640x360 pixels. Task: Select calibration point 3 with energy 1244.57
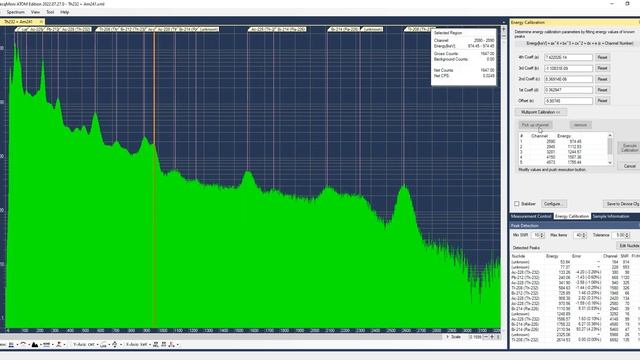563,152
